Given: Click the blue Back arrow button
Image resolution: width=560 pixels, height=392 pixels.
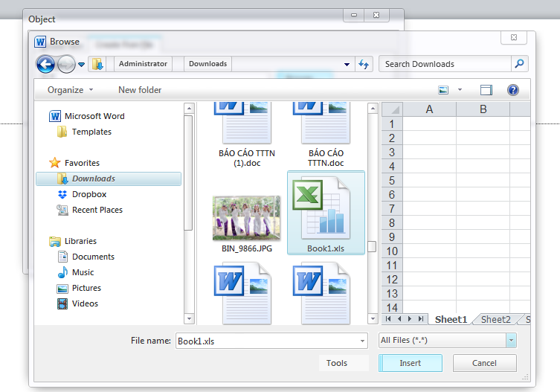Looking at the screenshot, I should (45, 65).
